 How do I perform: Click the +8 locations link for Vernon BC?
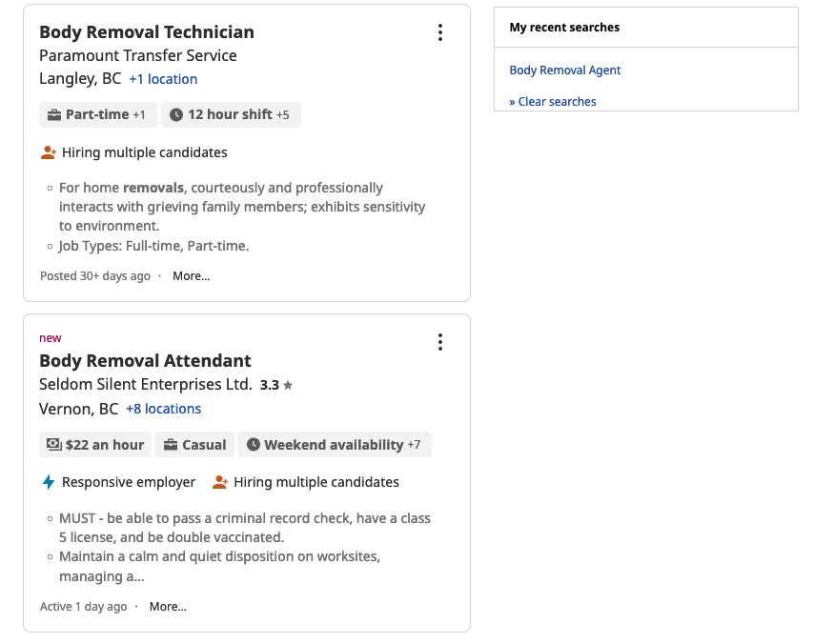164,408
